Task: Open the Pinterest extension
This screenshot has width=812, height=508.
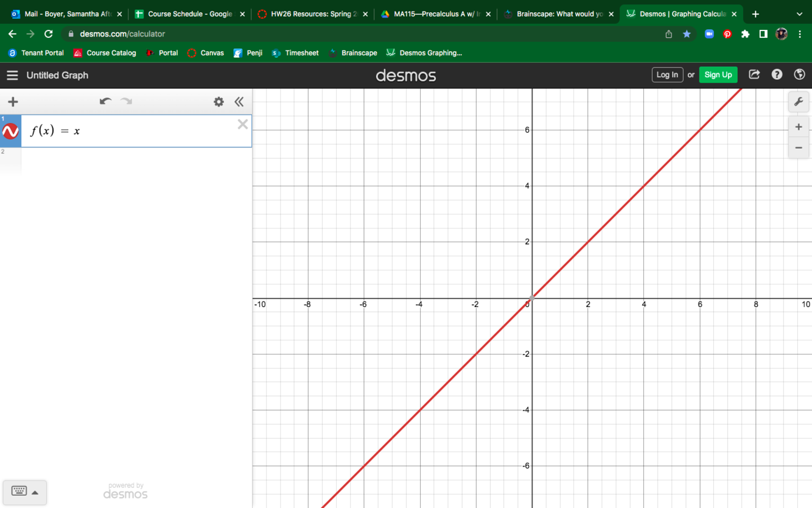Action: click(727, 34)
